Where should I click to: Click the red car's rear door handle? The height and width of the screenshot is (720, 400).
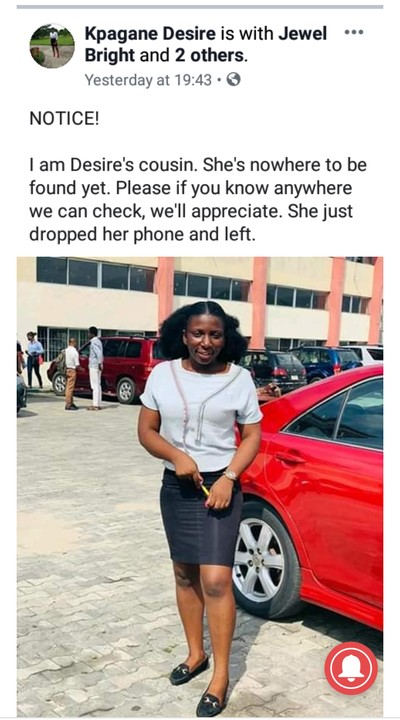tap(289, 458)
